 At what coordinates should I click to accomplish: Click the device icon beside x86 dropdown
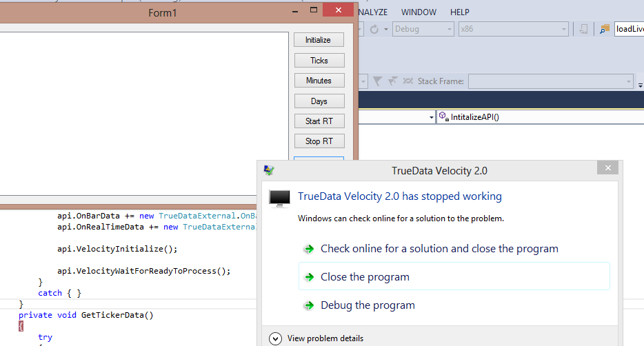tap(584, 29)
